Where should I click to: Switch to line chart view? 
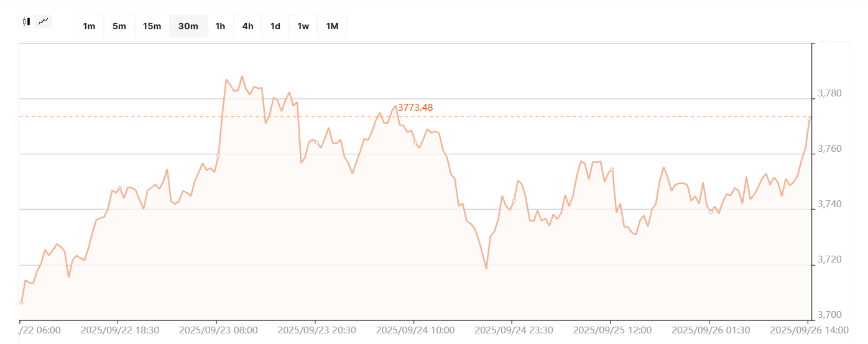(43, 22)
